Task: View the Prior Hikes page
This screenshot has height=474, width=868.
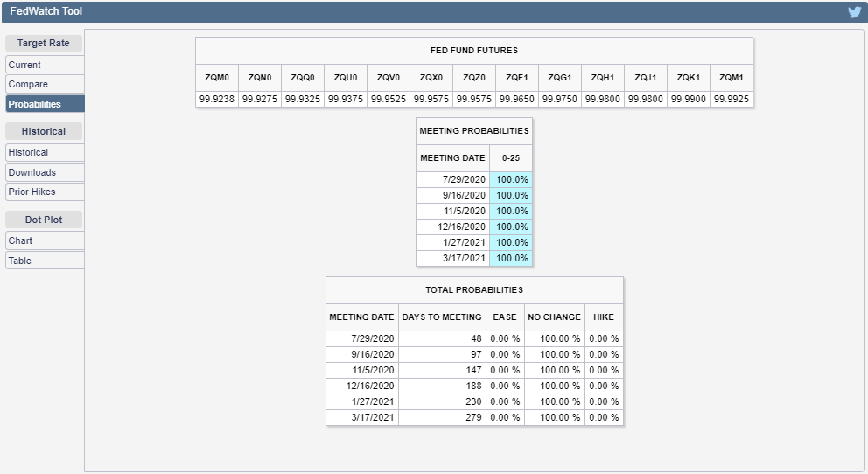Action: pos(44,192)
